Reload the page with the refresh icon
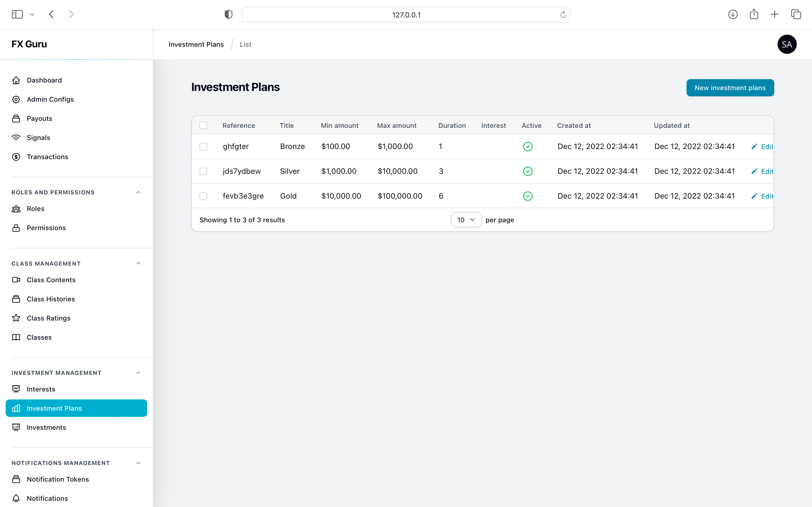This screenshot has height=507, width=812. 563,14
